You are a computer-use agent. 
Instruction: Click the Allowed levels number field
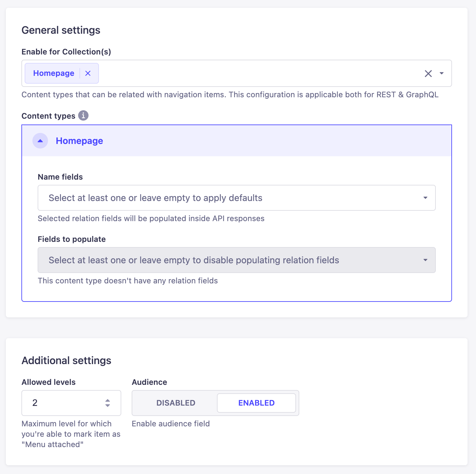pyautogui.click(x=71, y=403)
